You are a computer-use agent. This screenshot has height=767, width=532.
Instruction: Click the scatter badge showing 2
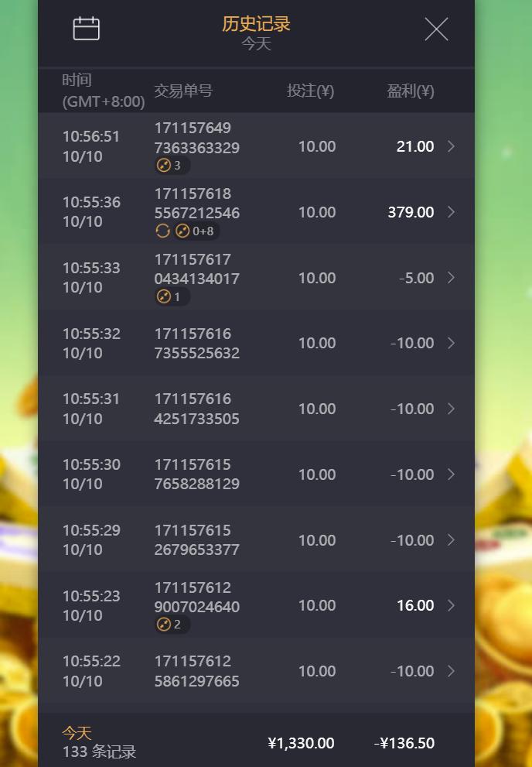pyautogui.click(x=171, y=625)
